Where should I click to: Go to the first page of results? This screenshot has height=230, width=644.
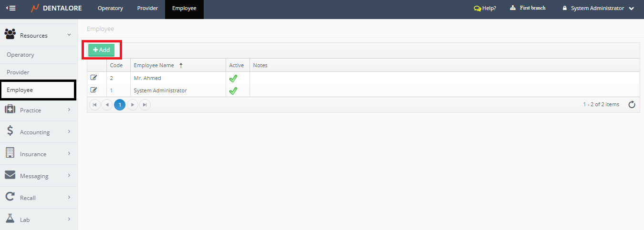click(x=95, y=105)
